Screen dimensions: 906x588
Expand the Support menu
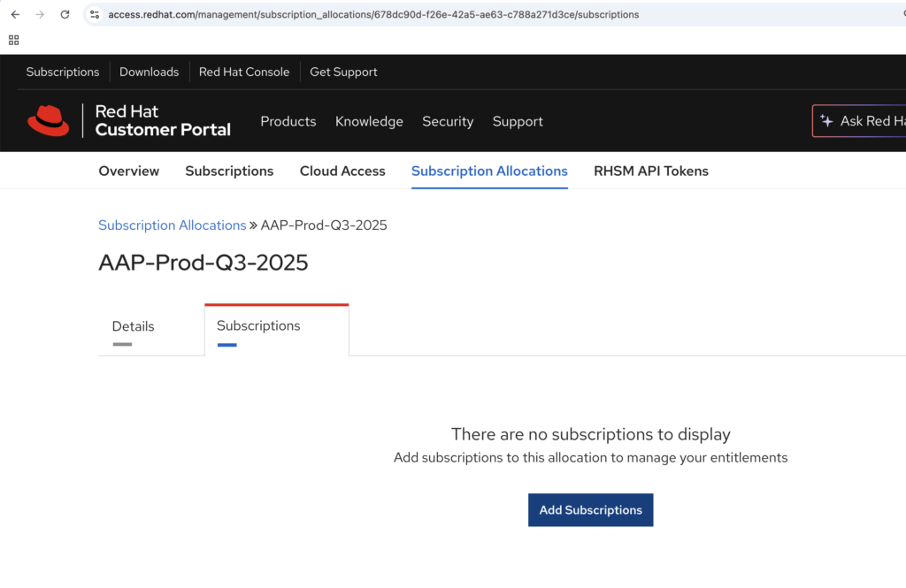518,121
